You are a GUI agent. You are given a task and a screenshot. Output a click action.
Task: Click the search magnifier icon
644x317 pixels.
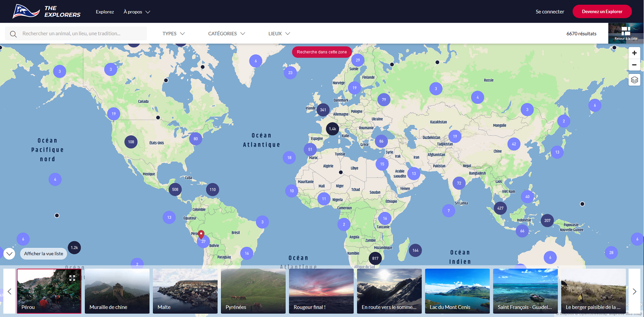(x=13, y=34)
